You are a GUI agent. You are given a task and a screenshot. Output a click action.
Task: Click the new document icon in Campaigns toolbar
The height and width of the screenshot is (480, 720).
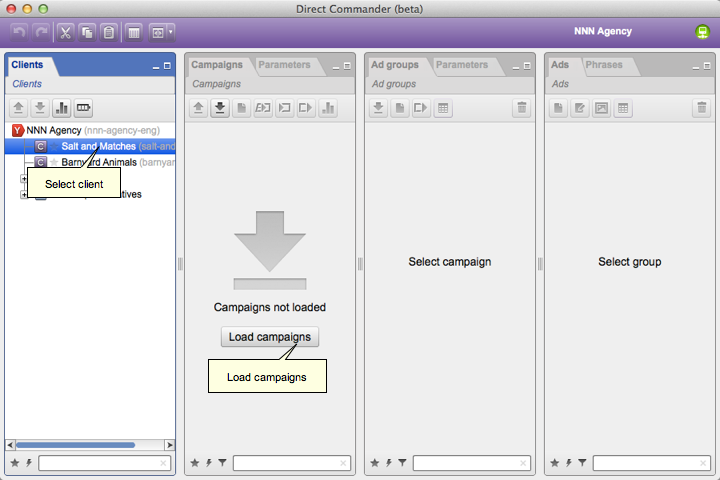242,108
